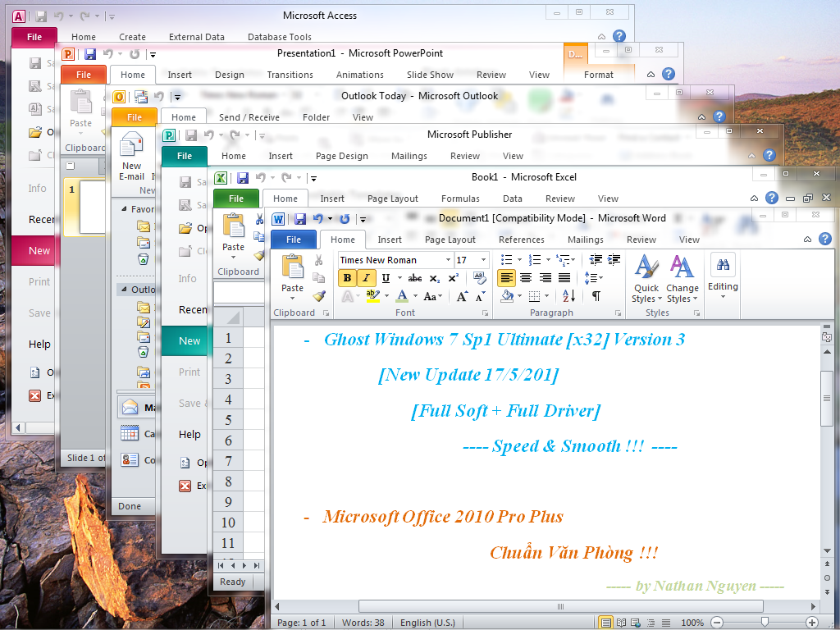
Task: Open the Change Styles dropdown in Word
Action: (x=682, y=279)
